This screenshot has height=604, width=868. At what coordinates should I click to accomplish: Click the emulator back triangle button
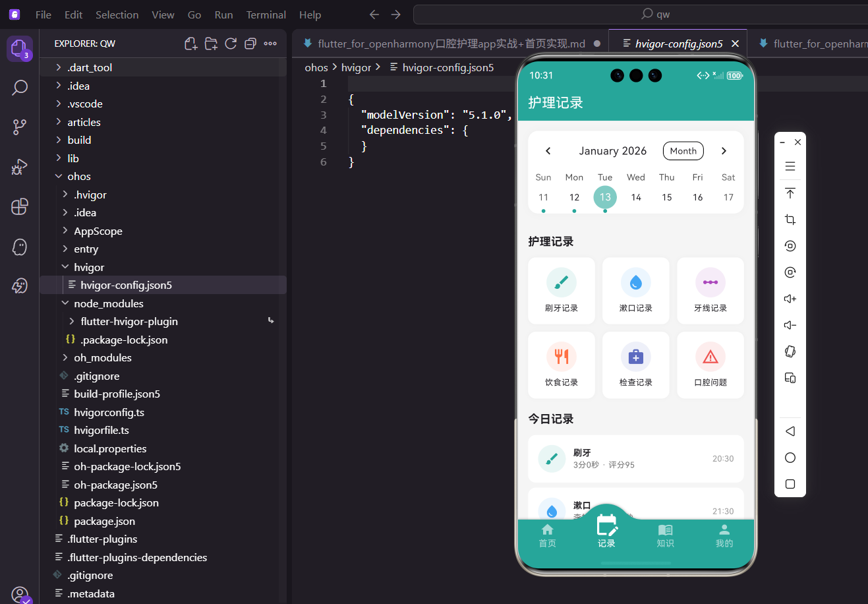click(790, 431)
